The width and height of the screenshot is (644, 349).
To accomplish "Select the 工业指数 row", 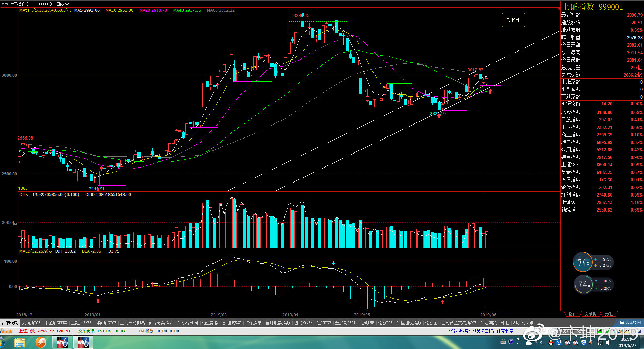I will tap(602, 127).
